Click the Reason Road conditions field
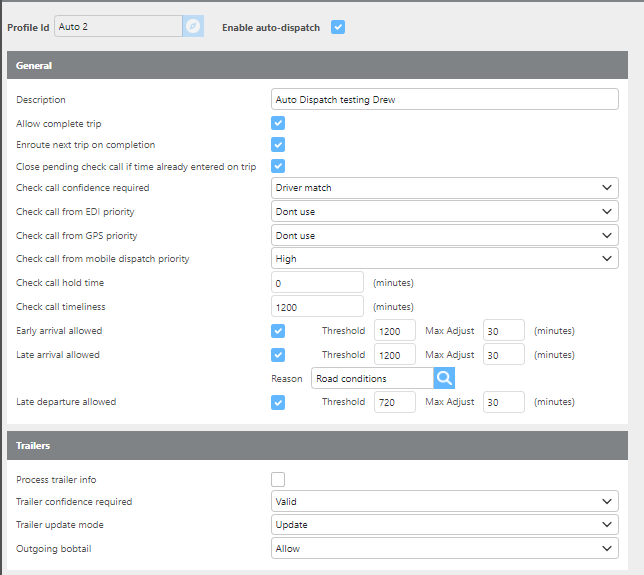This screenshot has height=575, width=644. click(372, 378)
